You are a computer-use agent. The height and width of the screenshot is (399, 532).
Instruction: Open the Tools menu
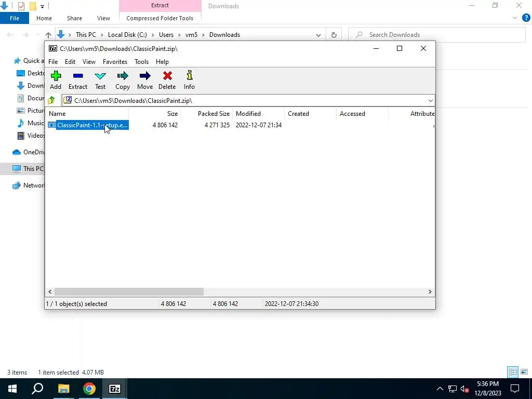coord(141,62)
